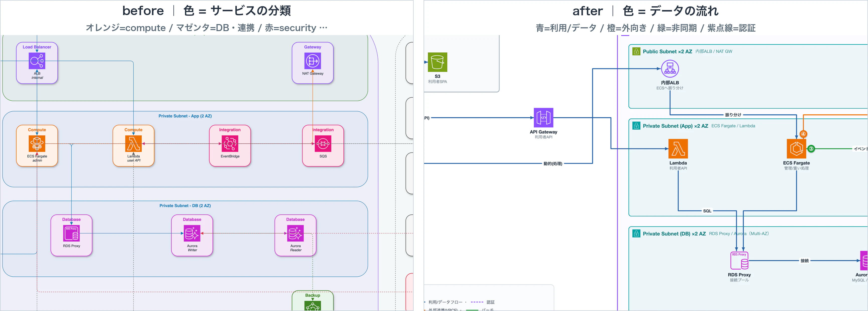Image resolution: width=868 pixels, height=311 pixels.
Task: Click the '接続' connector label
Action: point(805,261)
